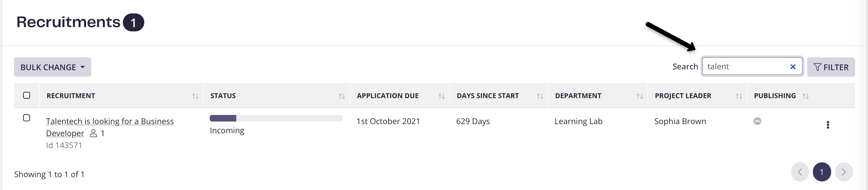
Task: Expand the Bulk Change dropdown
Action: pos(53,67)
